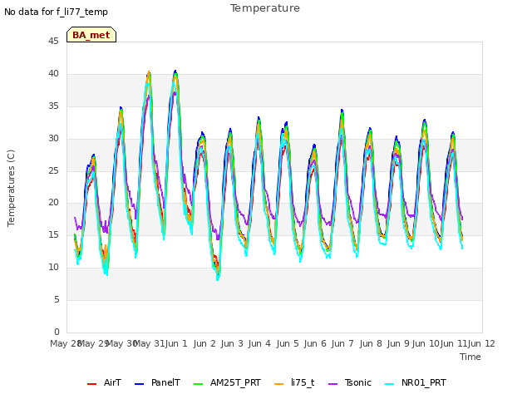Click the Jun 1 x-axis tick label

click(x=176, y=343)
